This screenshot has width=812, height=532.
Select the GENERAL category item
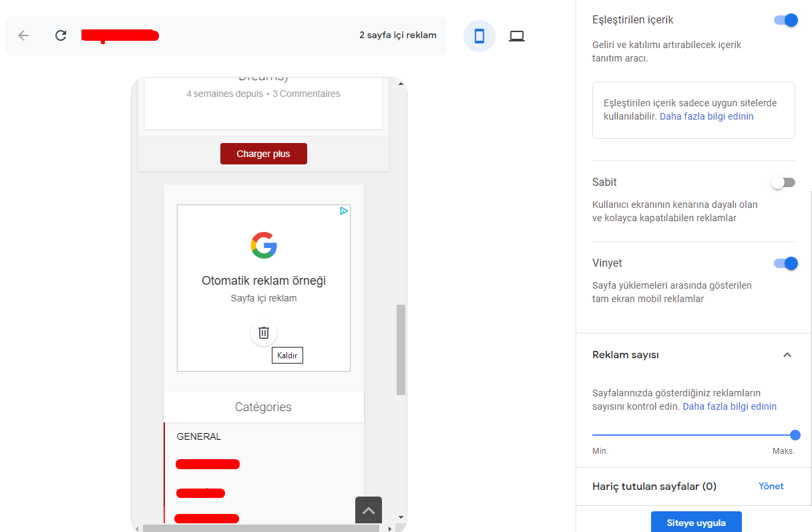(x=199, y=436)
